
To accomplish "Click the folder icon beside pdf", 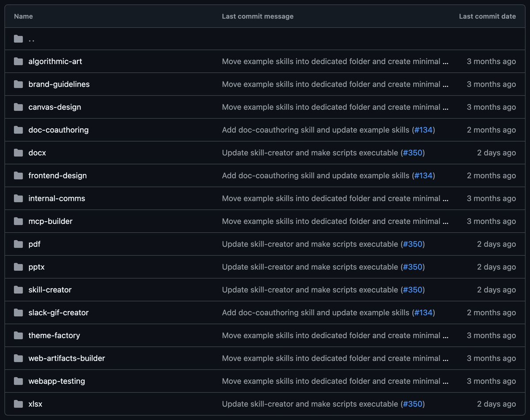I will (18, 244).
